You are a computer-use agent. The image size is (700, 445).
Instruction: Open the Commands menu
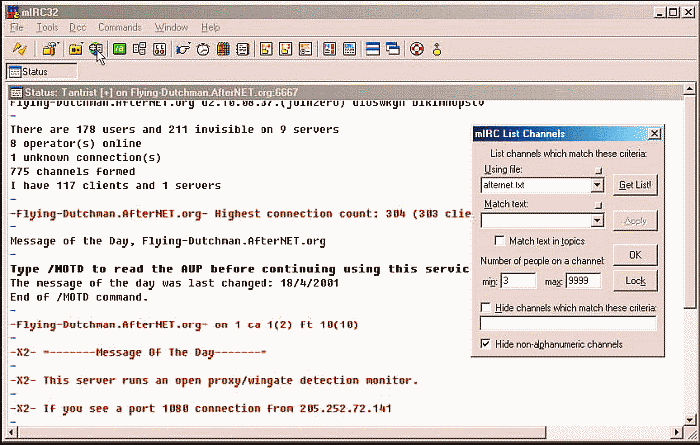[x=120, y=28]
